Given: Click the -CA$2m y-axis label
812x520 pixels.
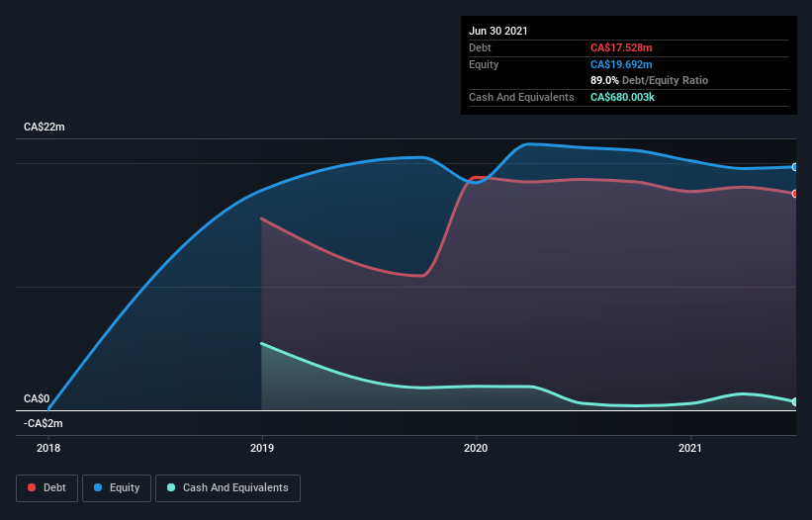Looking at the screenshot, I should click(x=43, y=424).
